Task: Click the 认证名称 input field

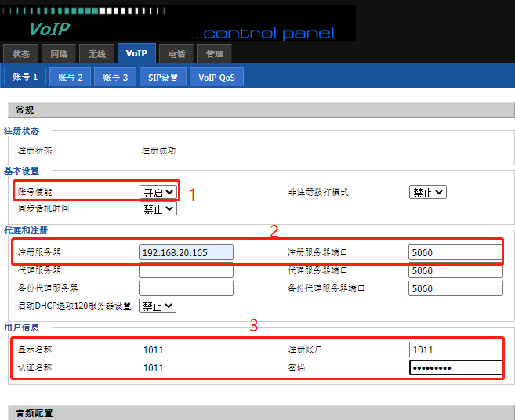Action: click(186, 367)
